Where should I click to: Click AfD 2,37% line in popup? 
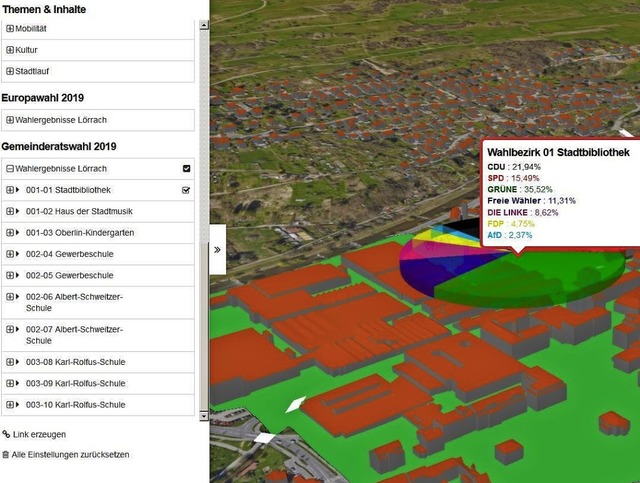(510, 235)
